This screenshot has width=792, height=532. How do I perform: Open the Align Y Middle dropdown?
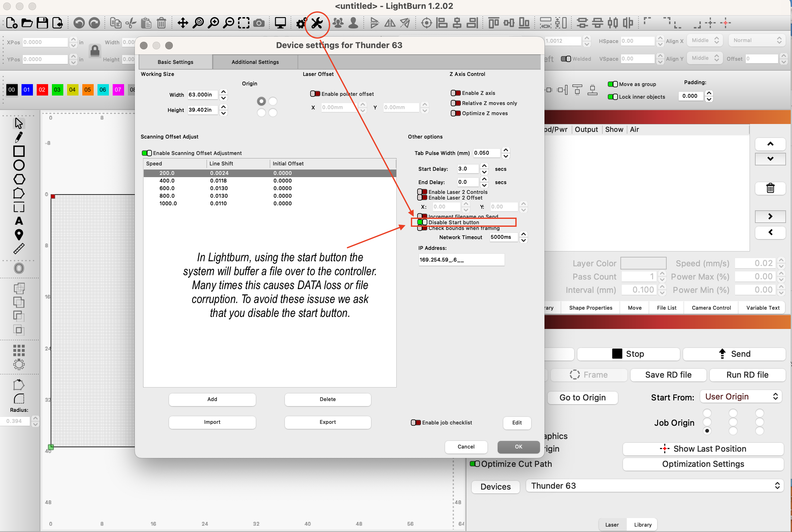tap(704, 58)
